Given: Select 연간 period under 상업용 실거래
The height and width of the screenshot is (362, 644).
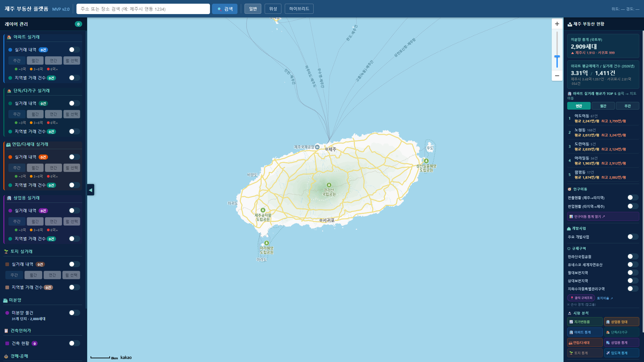Looking at the screenshot, I should pyautogui.click(x=54, y=222).
